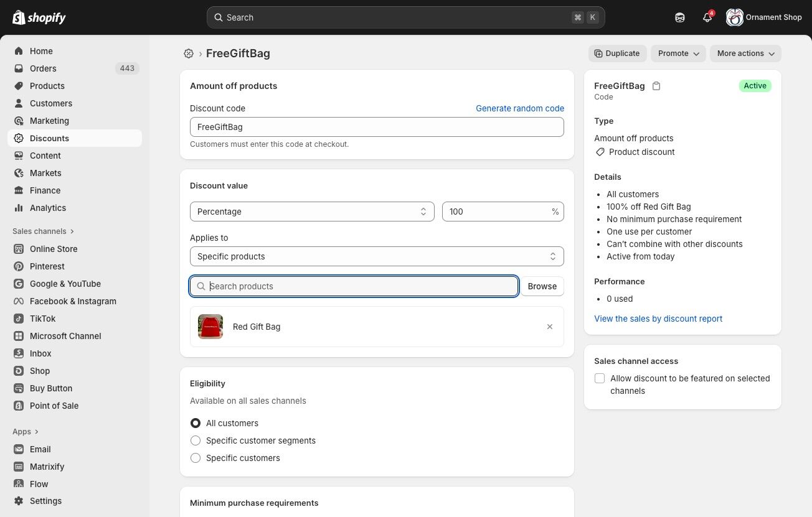Click the Duplicate button
812x517 pixels.
tap(617, 54)
